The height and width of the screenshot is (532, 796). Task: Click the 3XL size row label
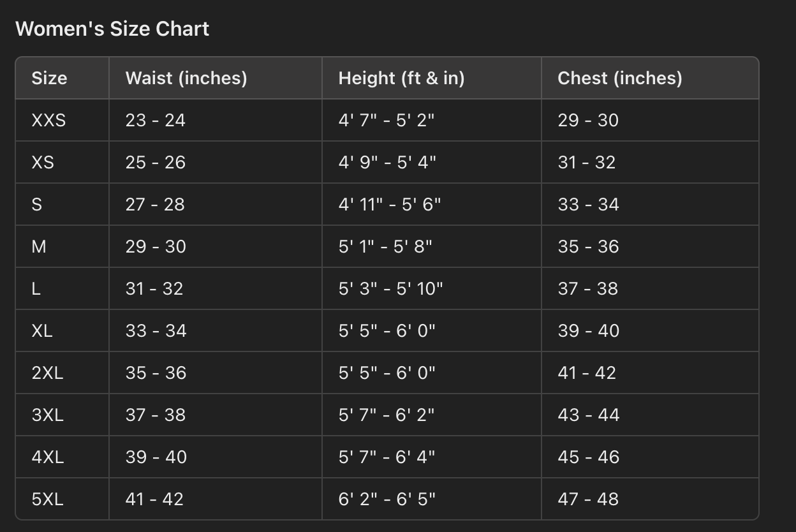click(x=47, y=415)
